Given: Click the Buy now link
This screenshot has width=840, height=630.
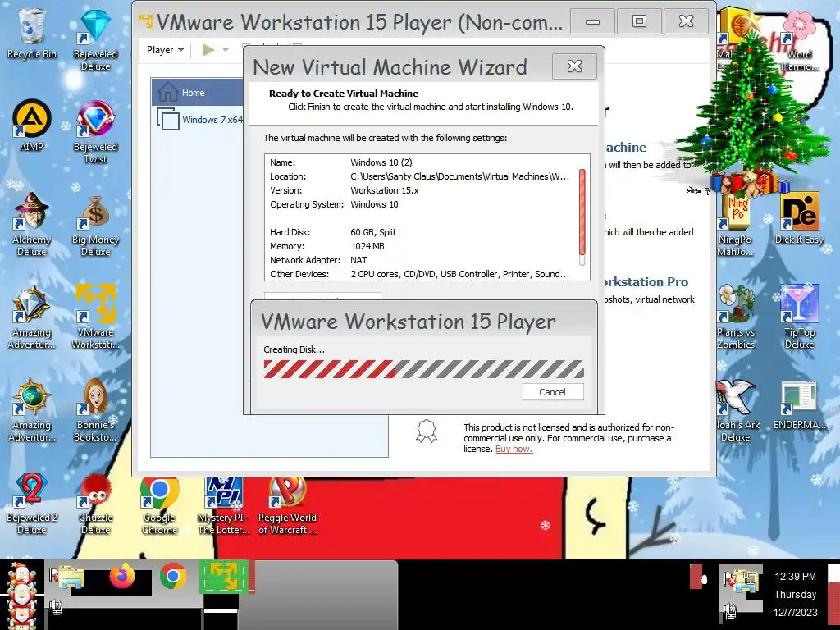Looking at the screenshot, I should 514,449.
